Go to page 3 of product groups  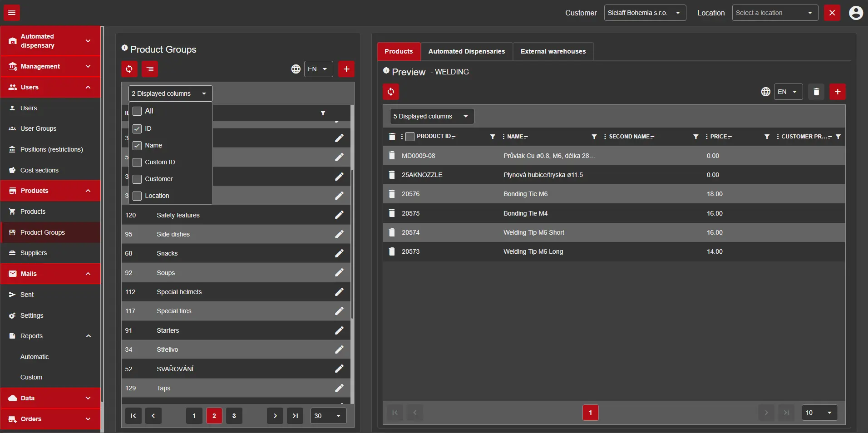pos(234,416)
